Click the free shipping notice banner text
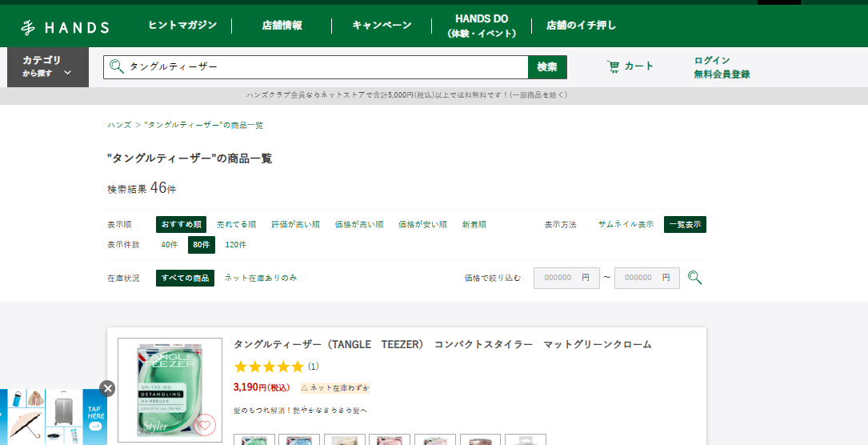The height and width of the screenshot is (445, 868). [x=407, y=95]
